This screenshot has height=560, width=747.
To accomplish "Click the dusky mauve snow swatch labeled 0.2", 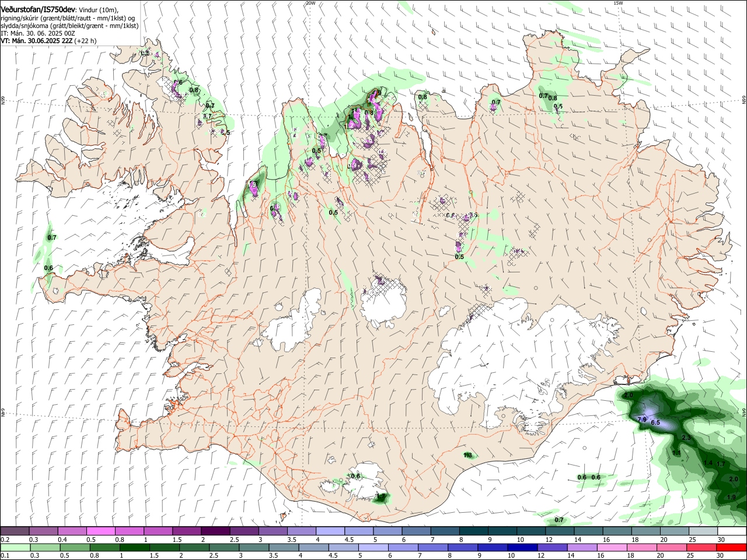I will point(15,531).
